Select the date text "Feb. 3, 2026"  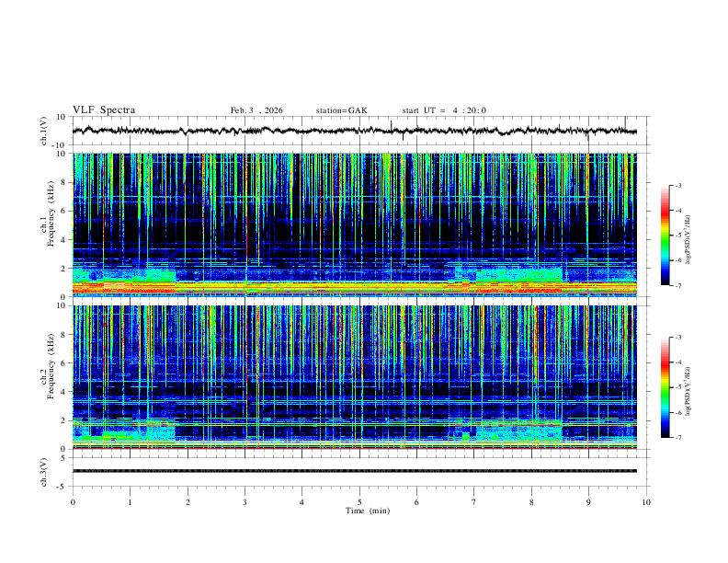click(256, 110)
